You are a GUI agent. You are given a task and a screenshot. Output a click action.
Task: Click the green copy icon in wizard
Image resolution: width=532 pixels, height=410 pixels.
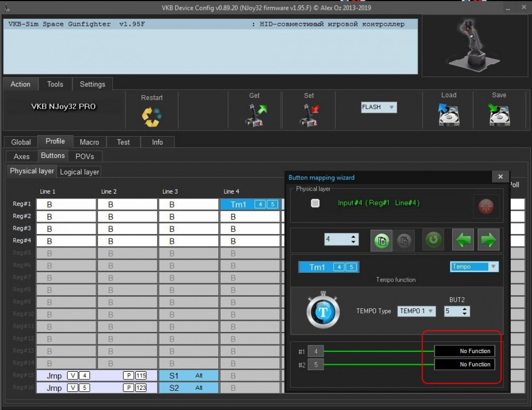click(383, 241)
